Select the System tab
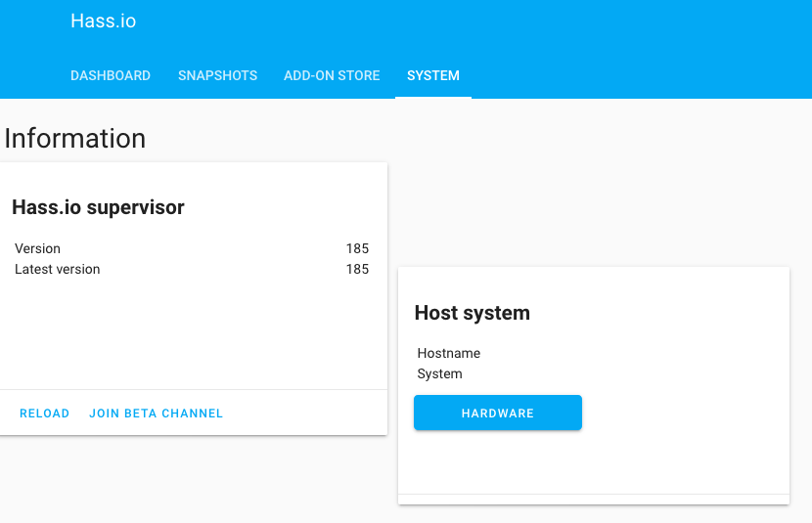Screen dimensions: 812x523 click(433, 75)
